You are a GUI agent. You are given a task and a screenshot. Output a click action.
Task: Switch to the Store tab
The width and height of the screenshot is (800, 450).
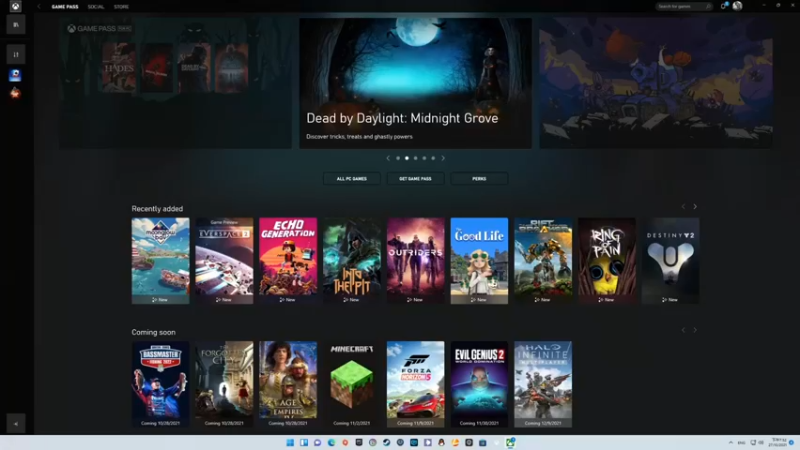tap(121, 7)
